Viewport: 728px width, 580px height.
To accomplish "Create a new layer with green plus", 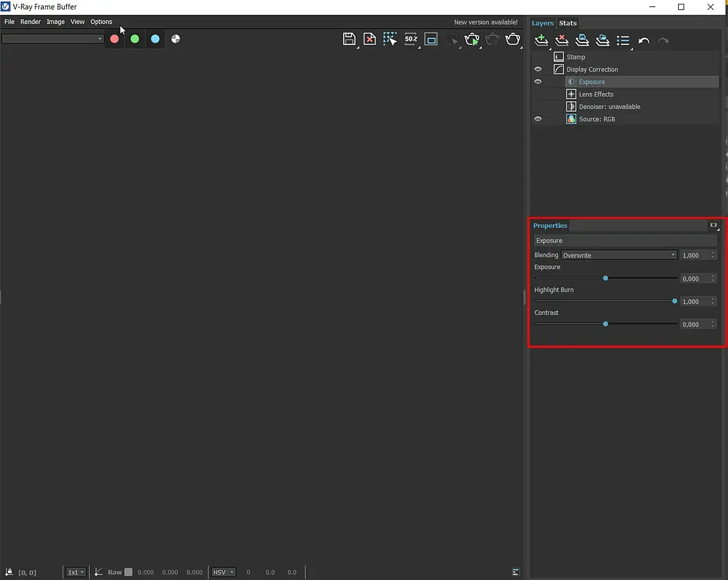I will [541, 40].
